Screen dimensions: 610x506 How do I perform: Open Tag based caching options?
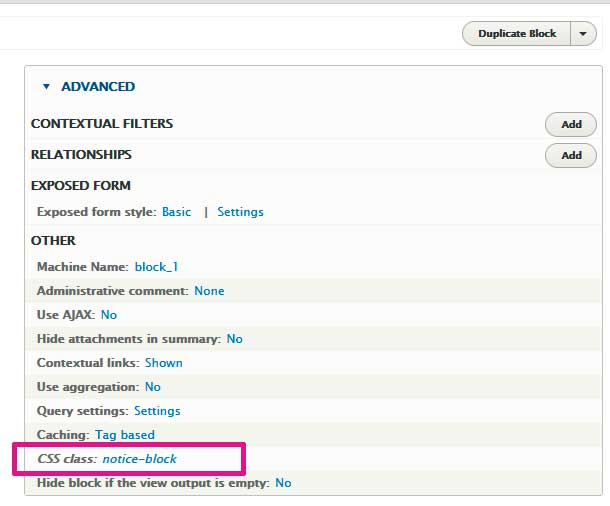point(124,435)
